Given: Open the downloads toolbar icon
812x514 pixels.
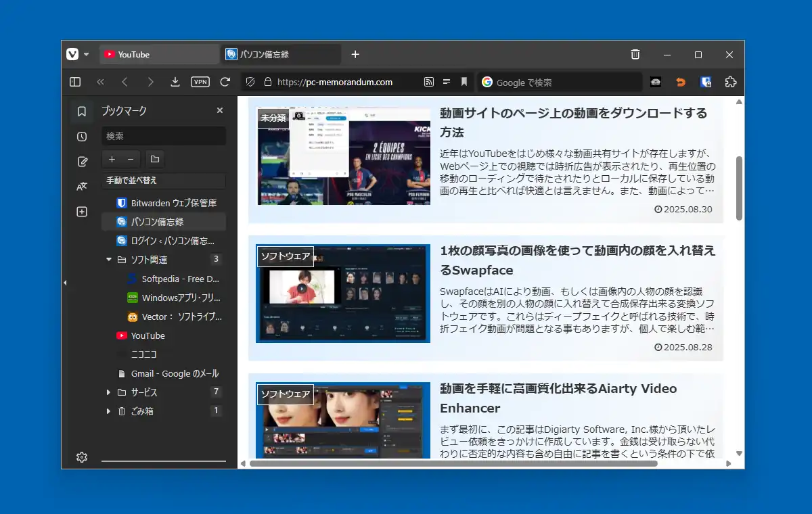Looking at the screenshot, I should click(175, 82).
